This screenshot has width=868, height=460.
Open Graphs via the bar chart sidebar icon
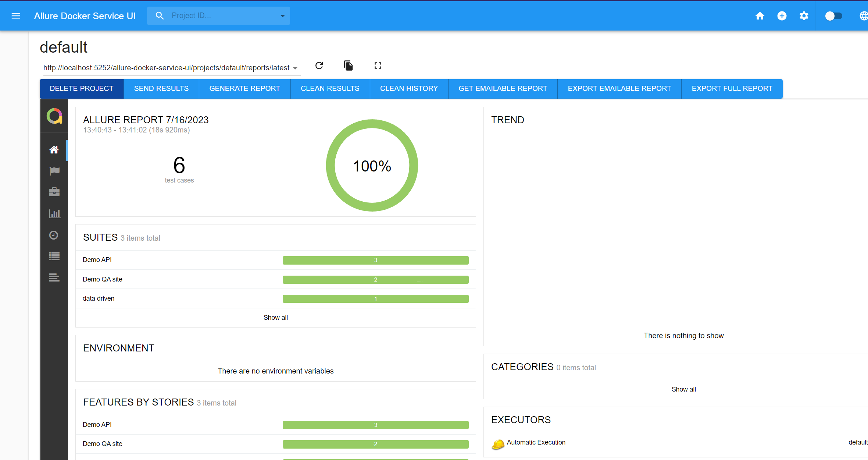point(54,213)
